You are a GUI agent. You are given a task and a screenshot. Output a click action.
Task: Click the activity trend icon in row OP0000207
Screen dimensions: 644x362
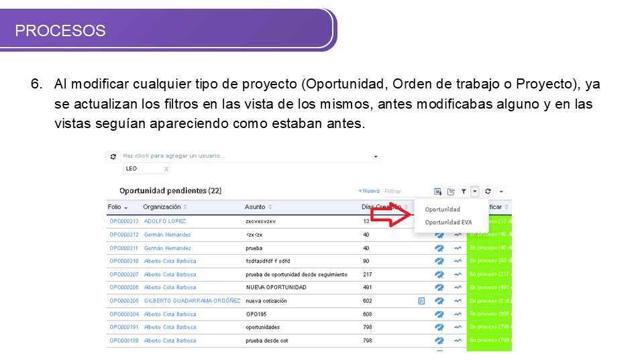pyautogui.click(x=458, y=274)
